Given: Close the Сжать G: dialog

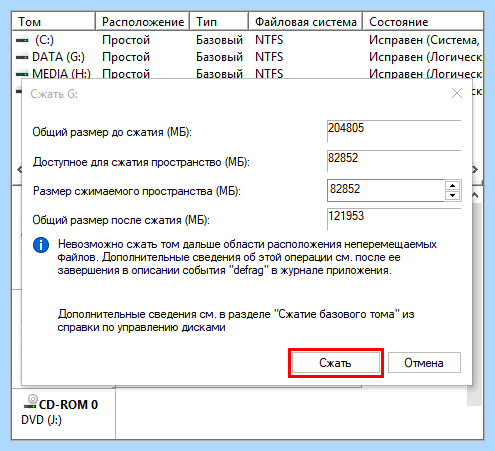Looking at the screenshot, I should coord(457,93).
